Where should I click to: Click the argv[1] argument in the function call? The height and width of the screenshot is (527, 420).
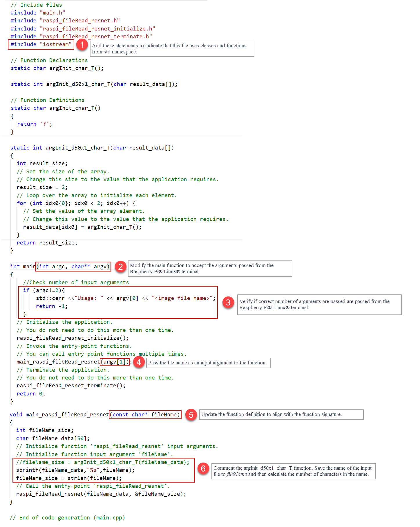click(x=115, y=362)
